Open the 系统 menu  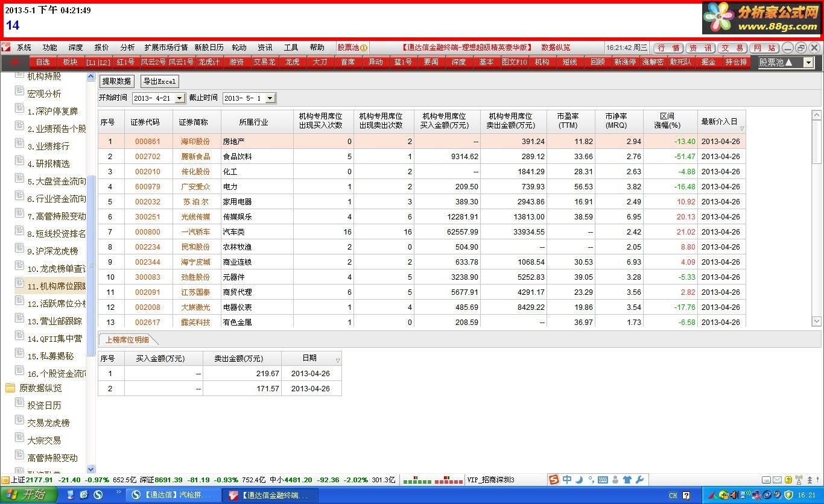(x=24, y=48)
